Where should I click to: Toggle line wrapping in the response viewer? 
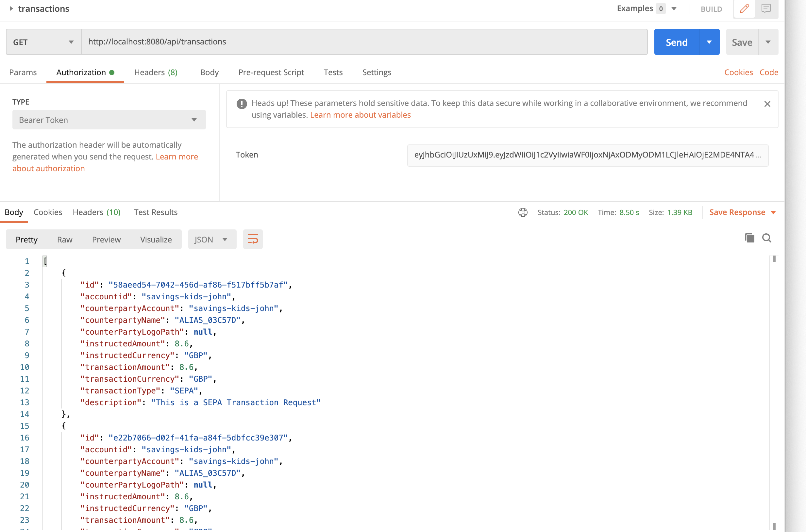click(x=253, y=239)
